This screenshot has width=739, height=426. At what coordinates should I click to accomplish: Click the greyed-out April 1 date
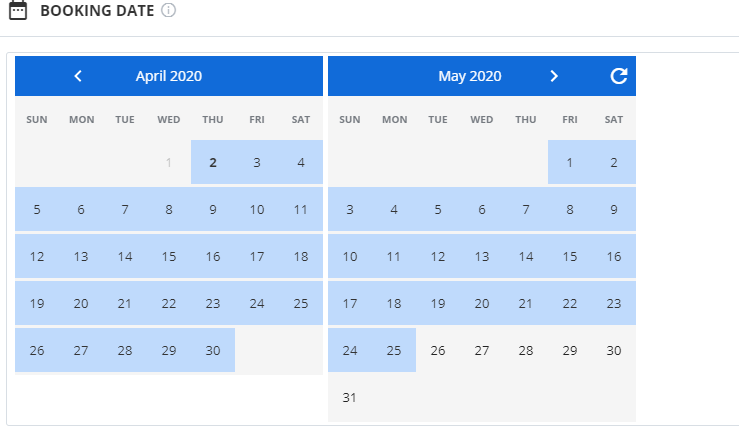(x=169, y=163)
